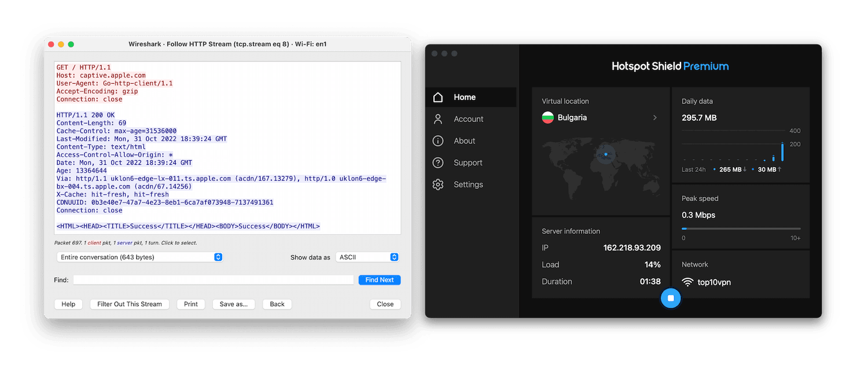Image resolution: width=868 pixels, height=372 pixels.
Task: Expand the Bulgaria location chevron to change servers
Action: [654, 117]
